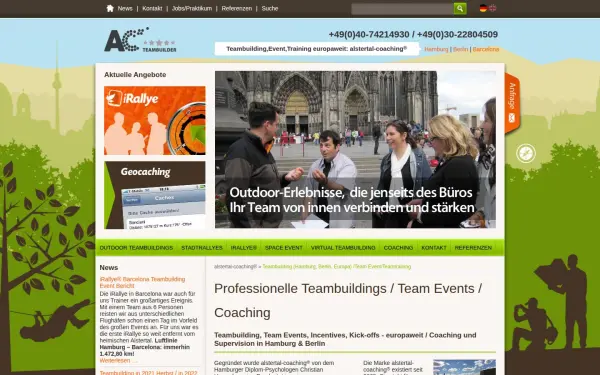The height and width of the screenshot is (375, 600).
Task: Open Outdoor Teambuildings in green menu
Action: 136,248
